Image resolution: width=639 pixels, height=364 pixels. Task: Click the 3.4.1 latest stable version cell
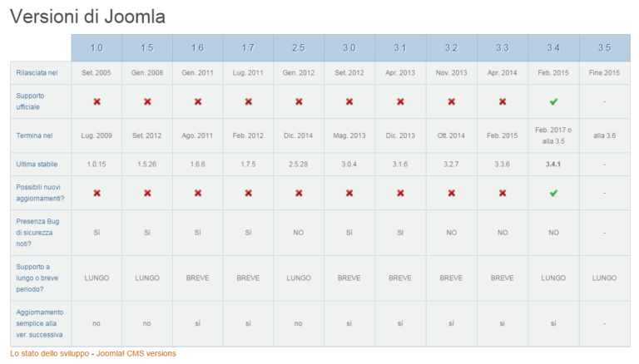pyautogui.click(x=553, y=165)
